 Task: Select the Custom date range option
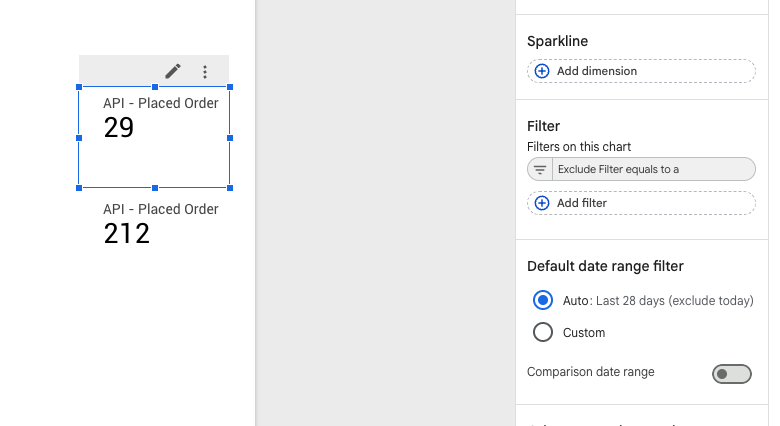coord(543,332)
